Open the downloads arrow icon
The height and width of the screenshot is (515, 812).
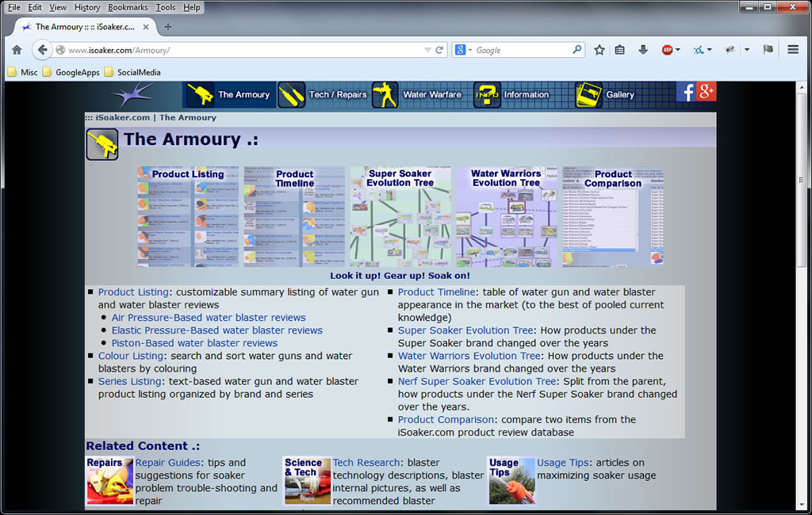pyautogui.click(x=642, y=50)
